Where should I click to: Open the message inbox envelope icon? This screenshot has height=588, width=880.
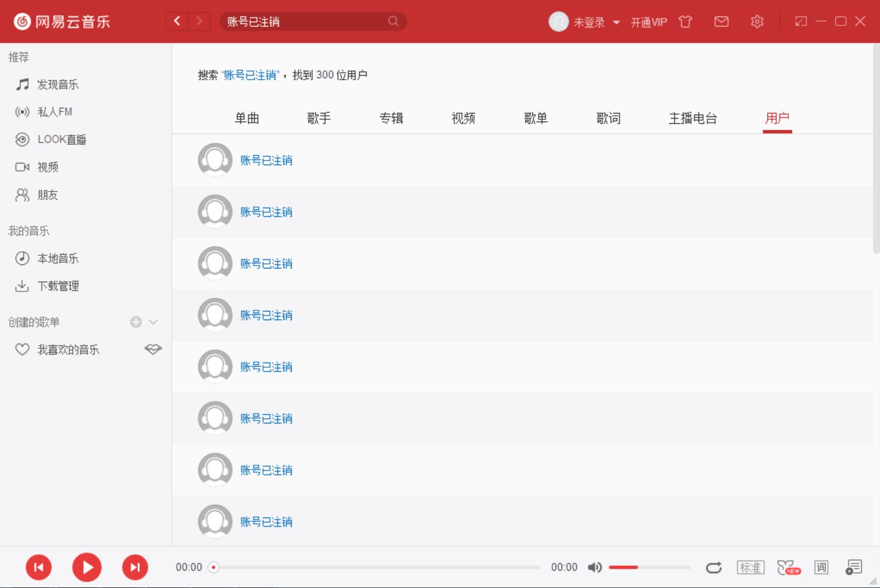[721, 21]
